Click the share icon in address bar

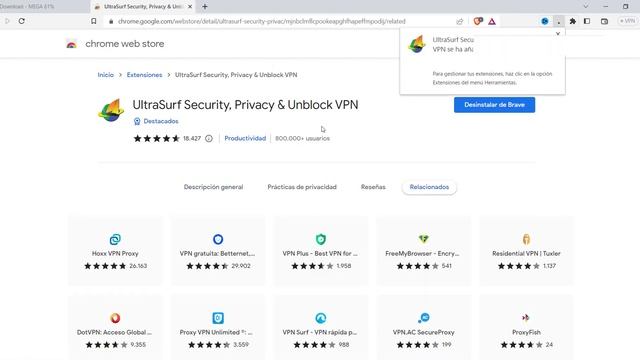(x=460, y=21)
